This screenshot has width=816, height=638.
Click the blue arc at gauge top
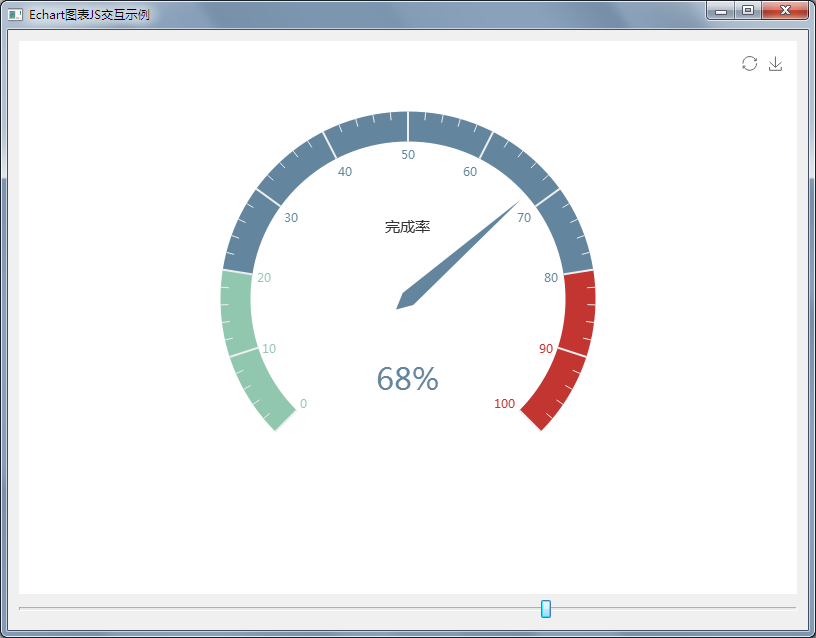[408, 126]
